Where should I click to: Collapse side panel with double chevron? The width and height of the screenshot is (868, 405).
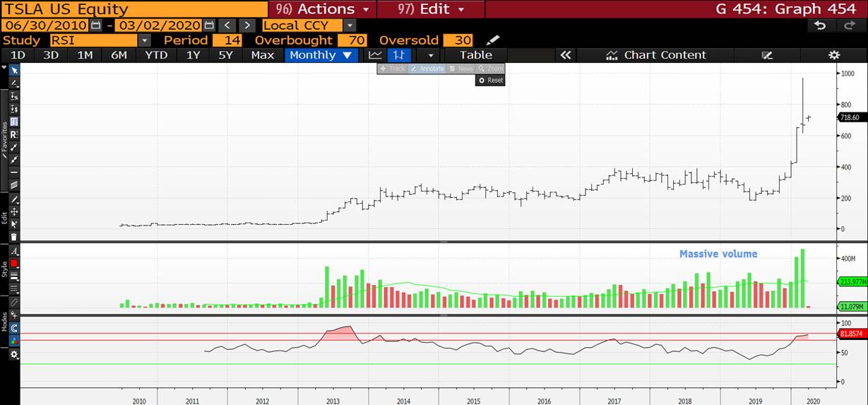[x=565, y=55]
